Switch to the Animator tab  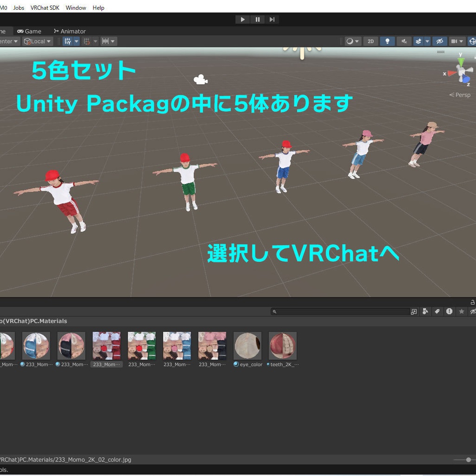point(70,31)
